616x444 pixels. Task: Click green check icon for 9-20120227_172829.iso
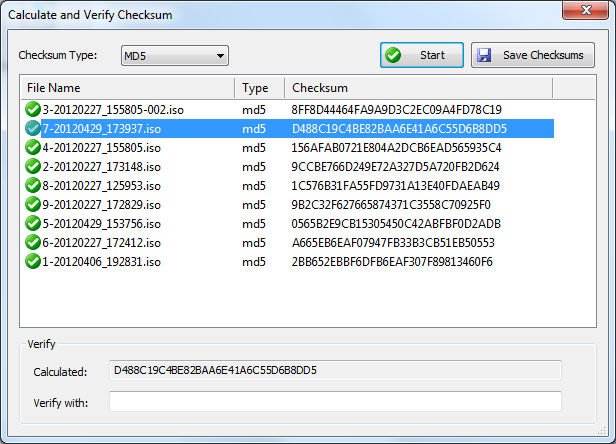pyautogui.click(x=33, y=205)
